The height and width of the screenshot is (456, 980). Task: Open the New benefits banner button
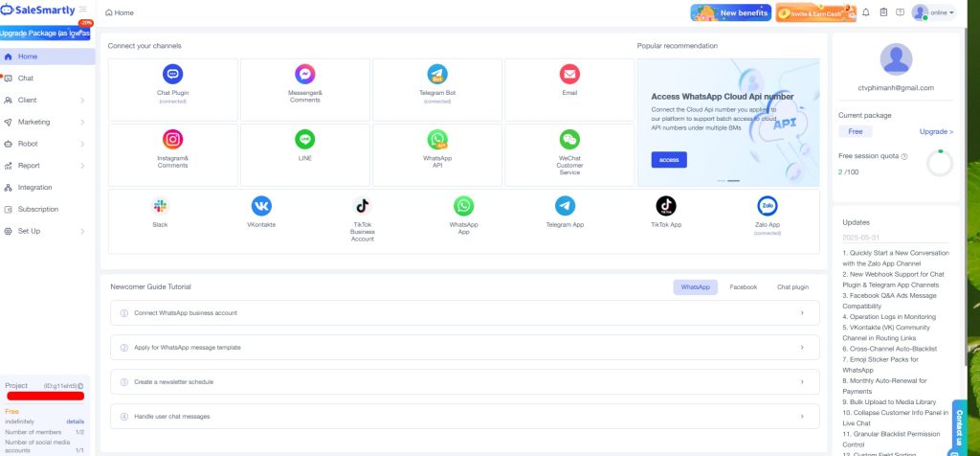(x=730, y=12)
